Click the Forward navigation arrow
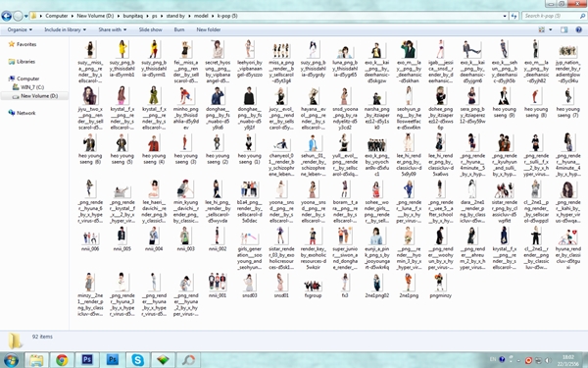This screenshot has height=368, width=588. (18, 16)
